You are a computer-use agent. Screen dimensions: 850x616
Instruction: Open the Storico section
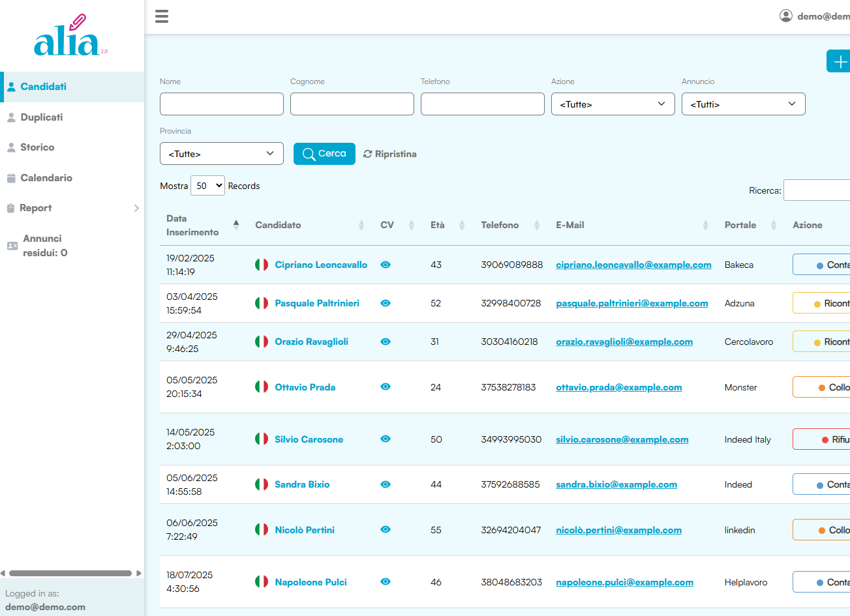pyautogui.click(x=36, y=147)
